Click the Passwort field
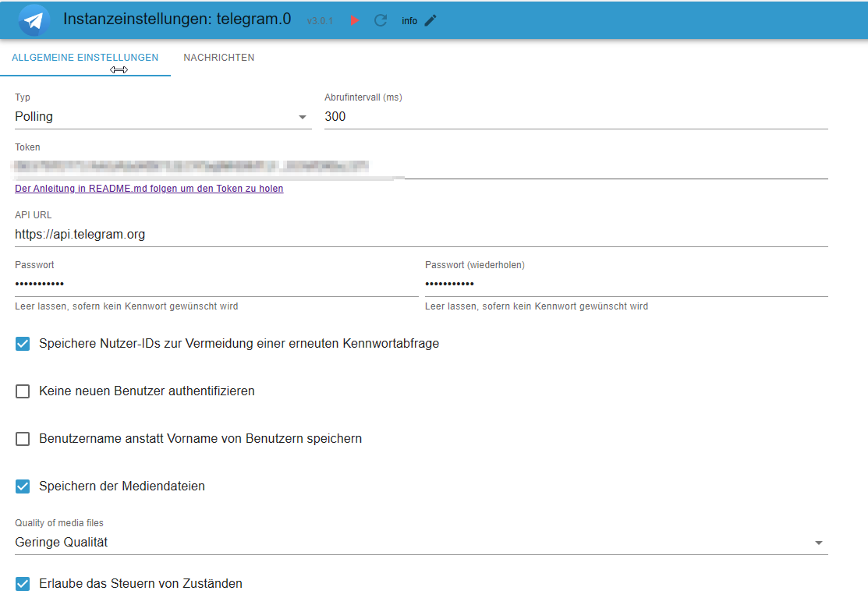 (x=217, y=285)
